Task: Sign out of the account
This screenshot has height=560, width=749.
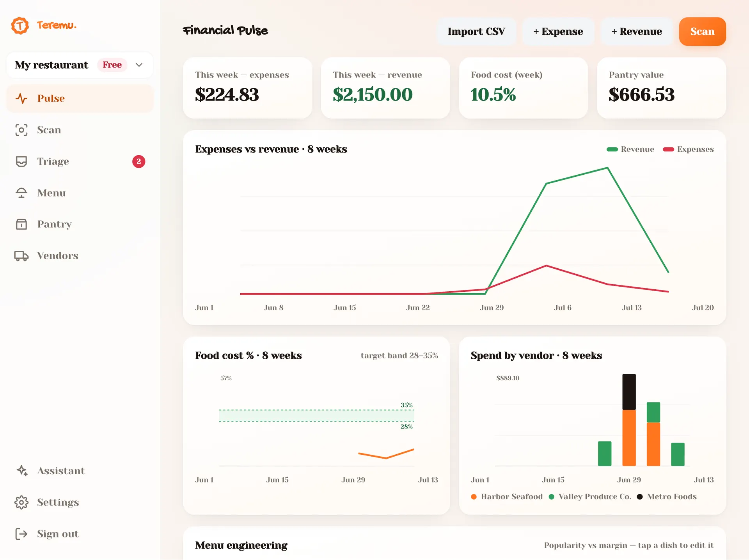Action: 80,534
